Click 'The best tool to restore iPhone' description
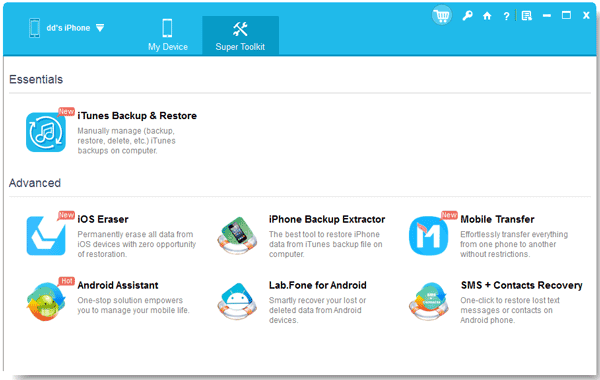The width and height of the screenshot is (600, 380). pos(326,244)
